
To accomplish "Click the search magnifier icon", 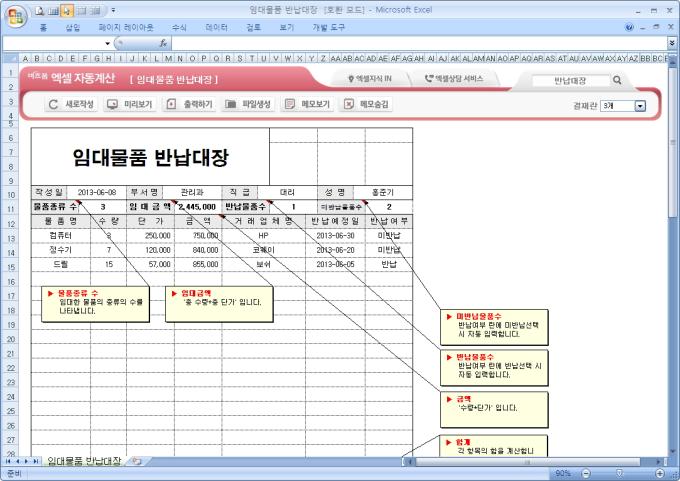I will pyautogui.click(x=617, y=80).
